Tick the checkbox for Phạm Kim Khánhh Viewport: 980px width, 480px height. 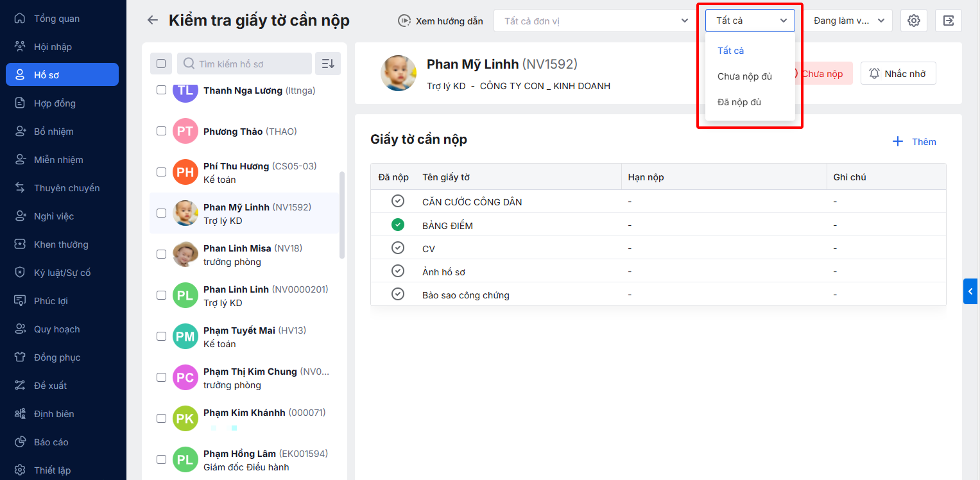point(162,418)
